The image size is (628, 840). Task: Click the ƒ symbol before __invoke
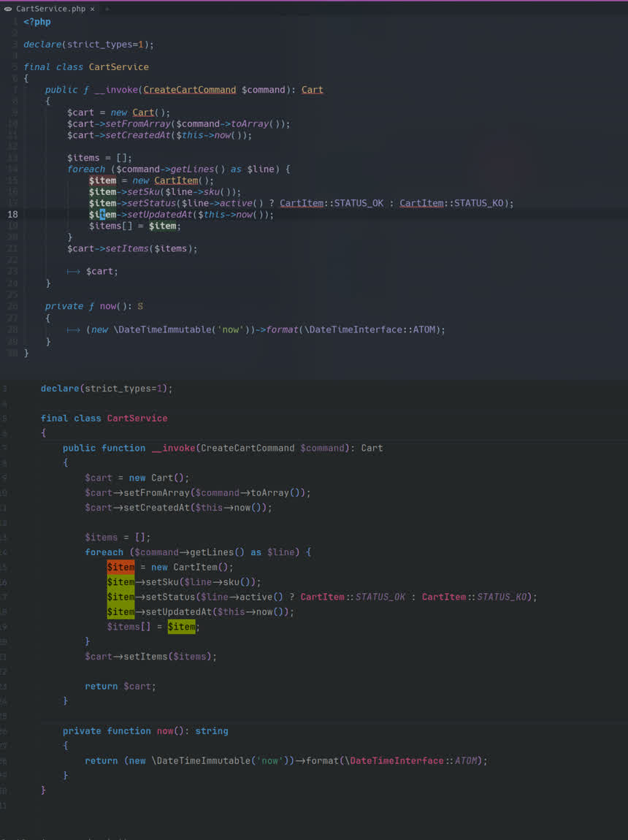coord(86,89)
